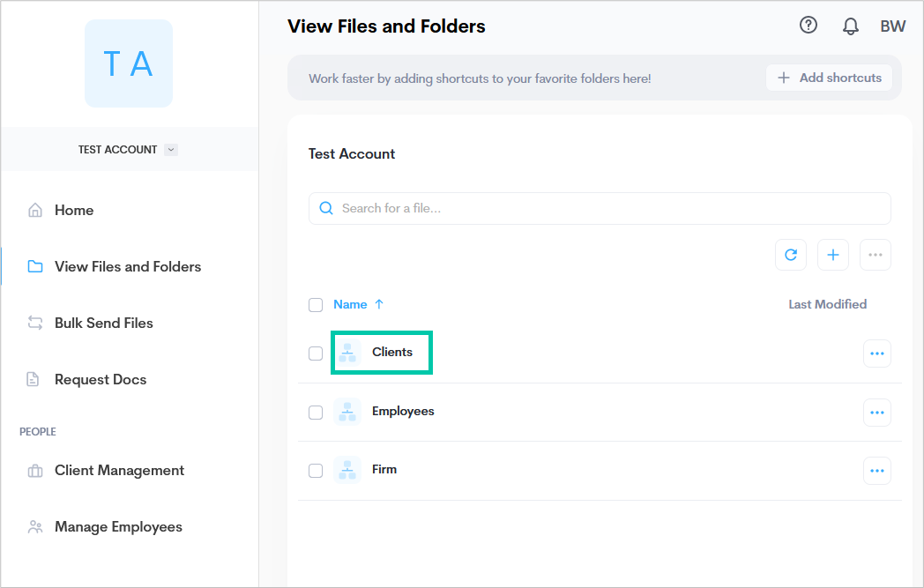Click the sort ascending arrow beside Name

(379, 304)
